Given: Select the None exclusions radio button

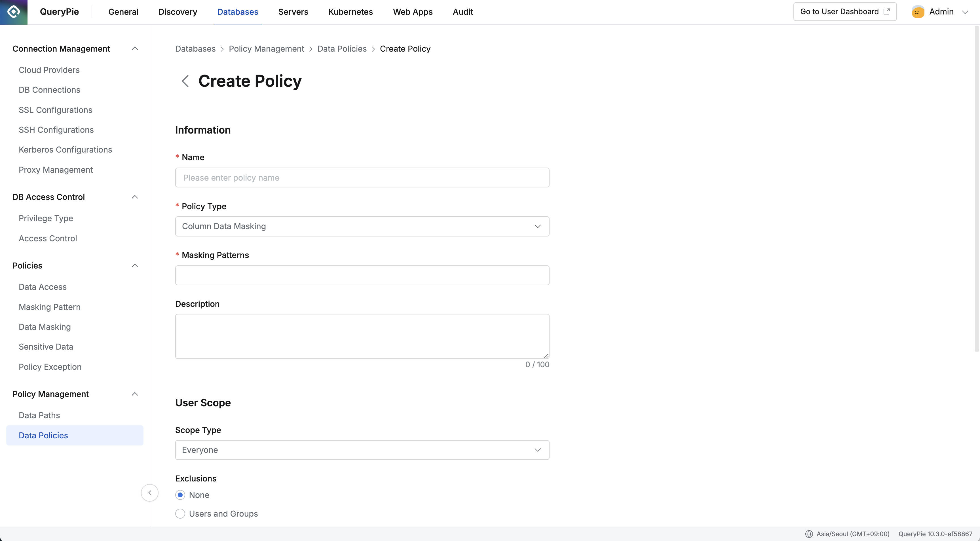Looking at the screenshot, I should tap(180, 495).
